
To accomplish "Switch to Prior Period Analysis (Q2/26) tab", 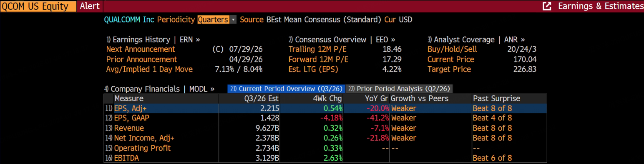I will tap(400, 89).
